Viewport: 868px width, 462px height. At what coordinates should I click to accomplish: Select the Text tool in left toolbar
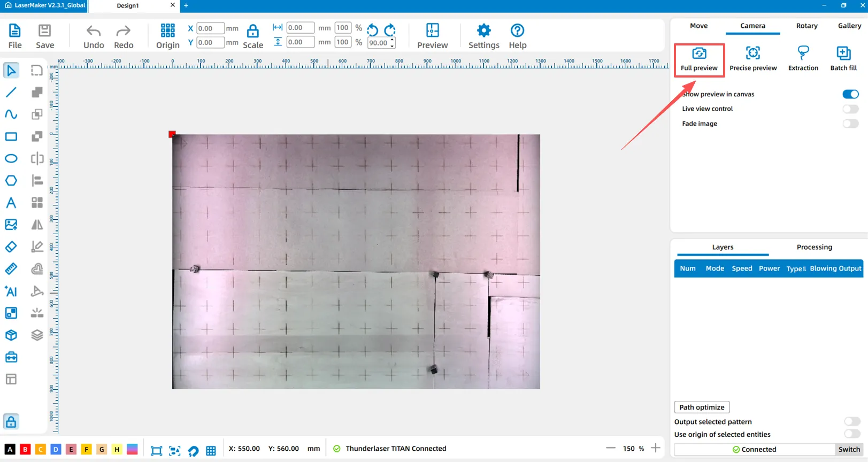pos(11,203)
